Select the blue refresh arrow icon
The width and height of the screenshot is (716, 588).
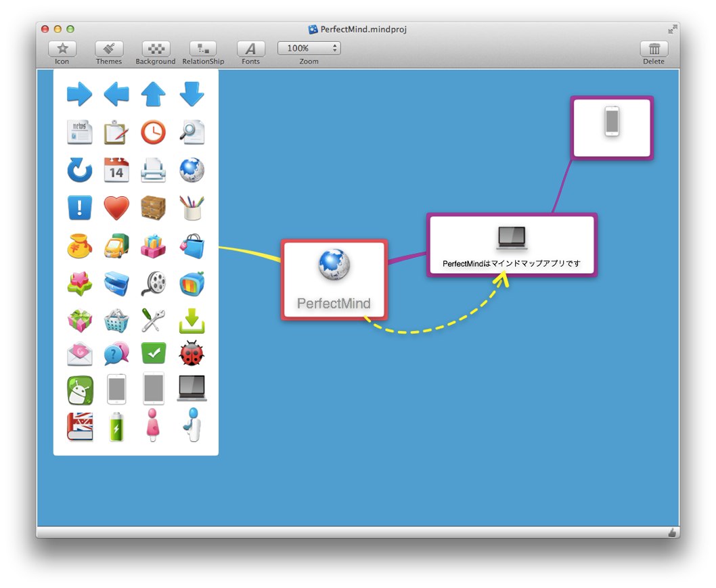79,170
